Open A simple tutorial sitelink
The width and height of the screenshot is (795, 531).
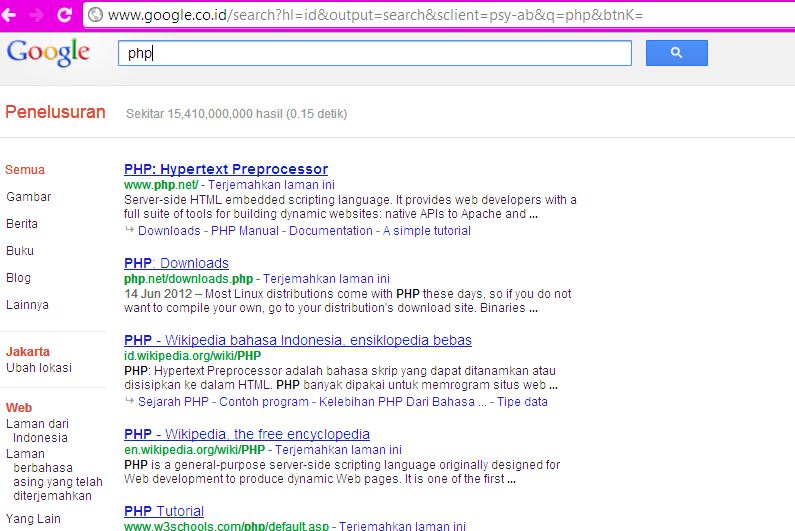click(427, 231)
